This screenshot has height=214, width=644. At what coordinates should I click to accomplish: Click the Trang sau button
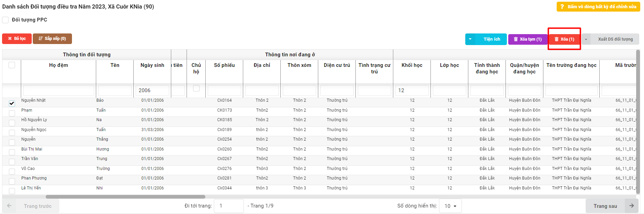605,206
